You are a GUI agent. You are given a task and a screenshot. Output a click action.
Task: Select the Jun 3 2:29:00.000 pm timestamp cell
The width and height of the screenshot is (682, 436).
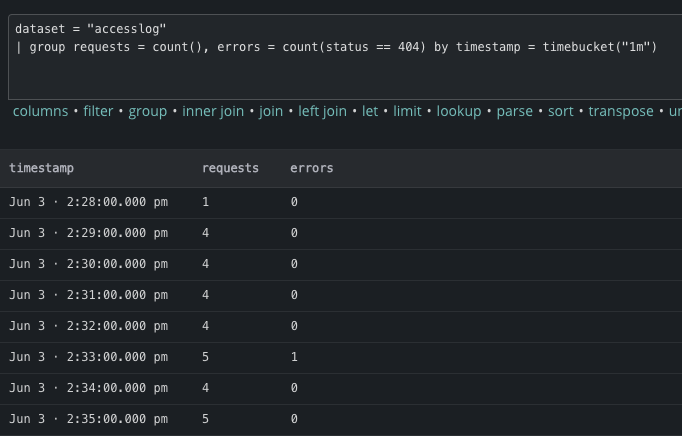89,233
